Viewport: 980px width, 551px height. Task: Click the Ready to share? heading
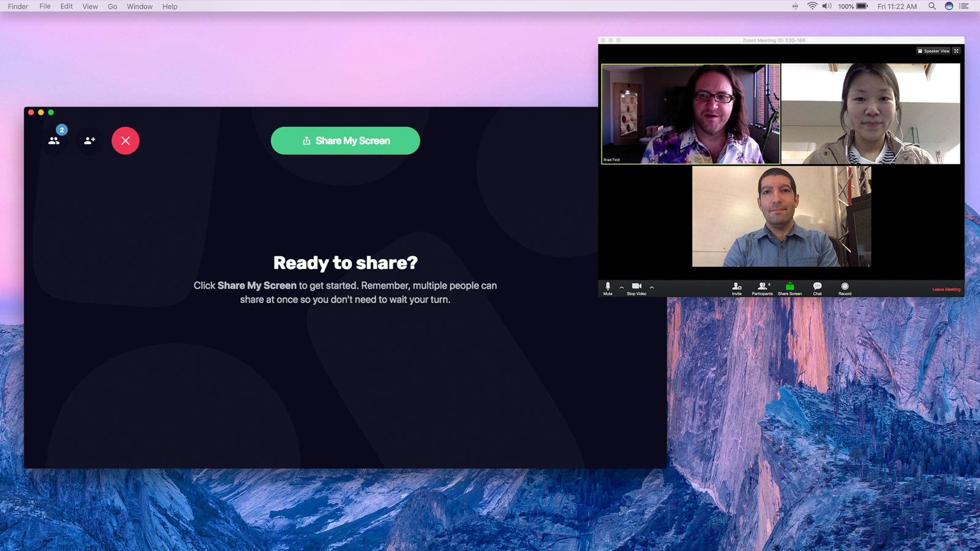(345, 263)
